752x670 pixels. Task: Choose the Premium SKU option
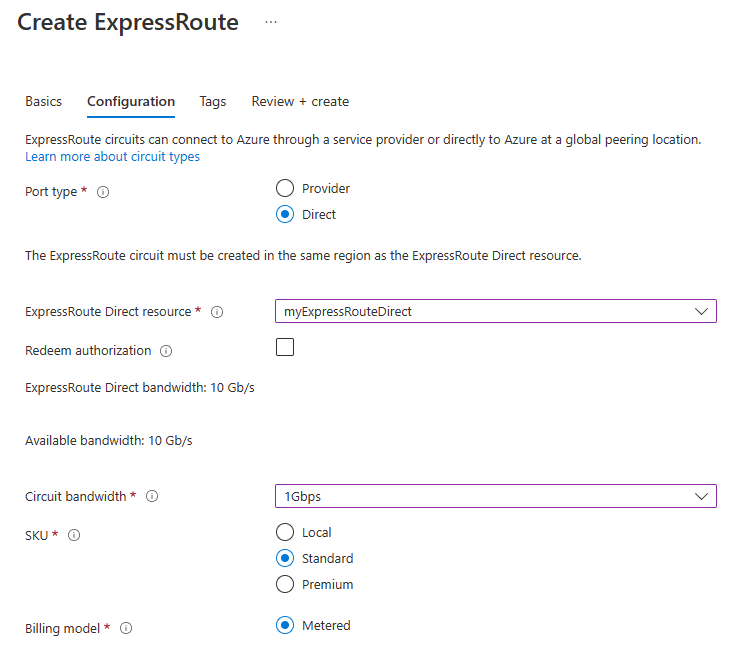click(x=285, y=584)
